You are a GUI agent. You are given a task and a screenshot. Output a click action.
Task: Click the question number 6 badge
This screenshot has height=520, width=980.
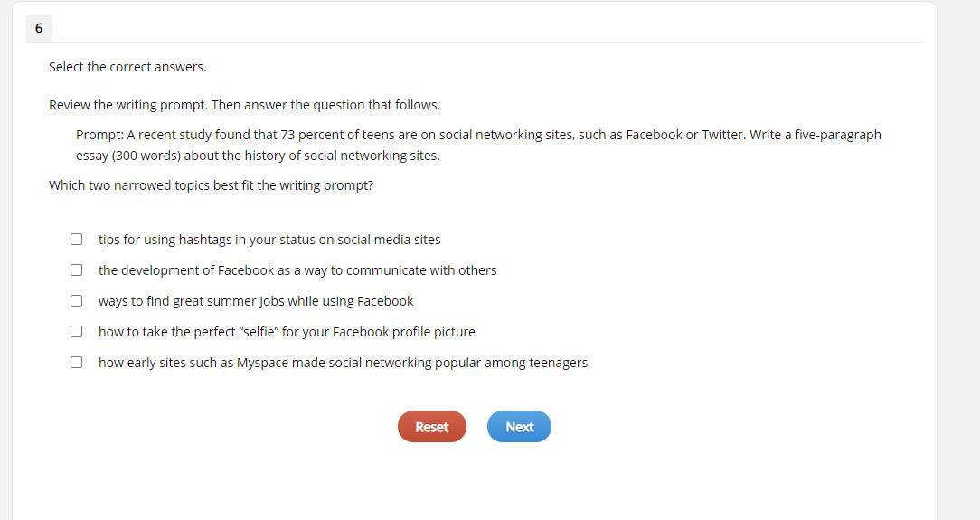coord(39,28)
